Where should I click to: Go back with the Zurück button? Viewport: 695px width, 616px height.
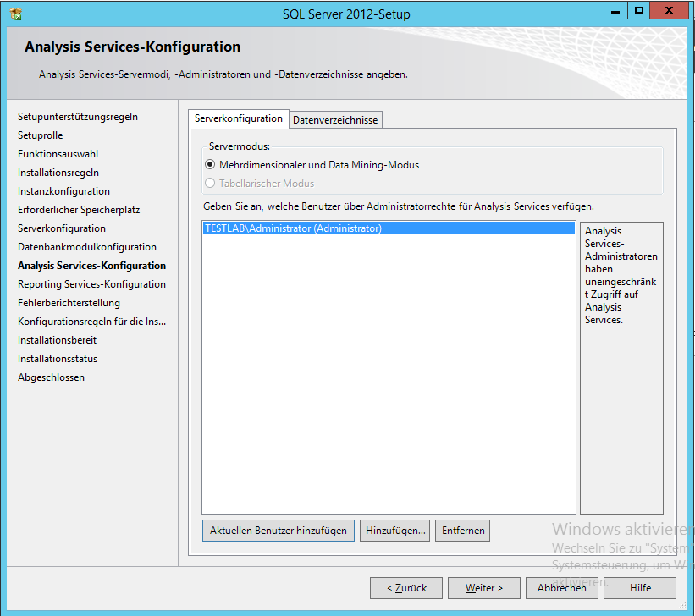pyautogui.click(x=406, y=588)
